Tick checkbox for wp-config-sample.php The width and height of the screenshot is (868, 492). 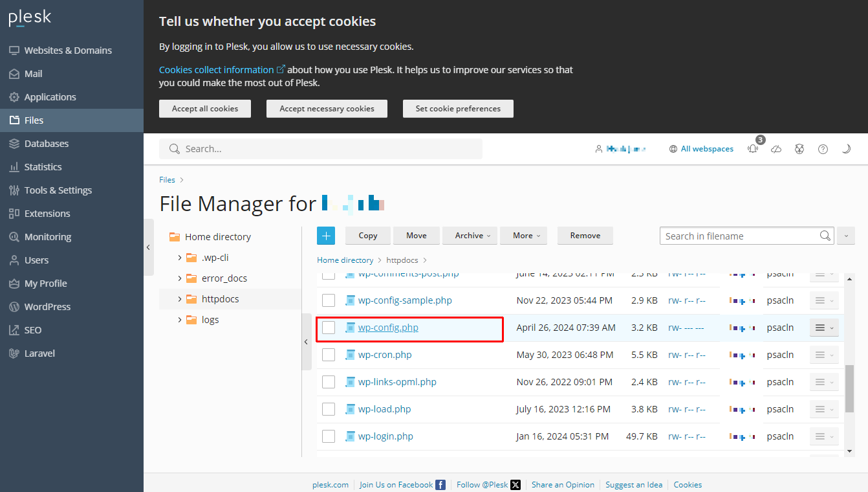point(329,300)
